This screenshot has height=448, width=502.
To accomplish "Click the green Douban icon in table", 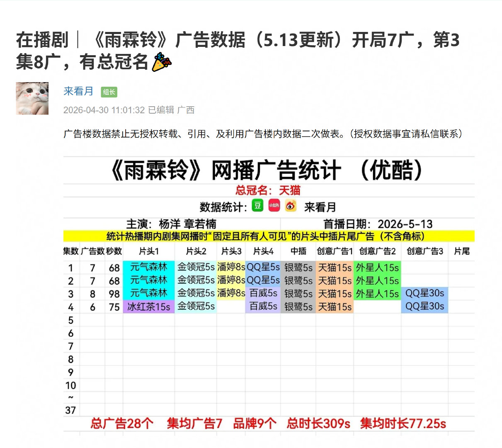I will pos(257,205).
